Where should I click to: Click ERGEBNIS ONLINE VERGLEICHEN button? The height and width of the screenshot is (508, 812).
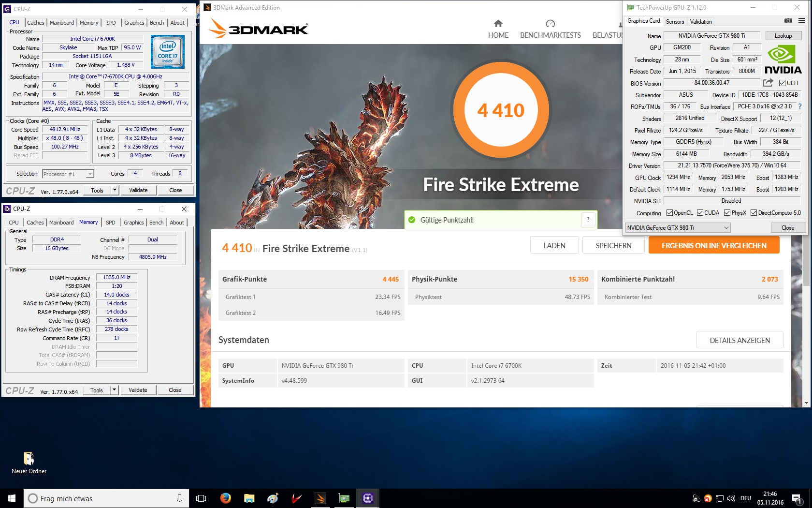pos(714,245)
